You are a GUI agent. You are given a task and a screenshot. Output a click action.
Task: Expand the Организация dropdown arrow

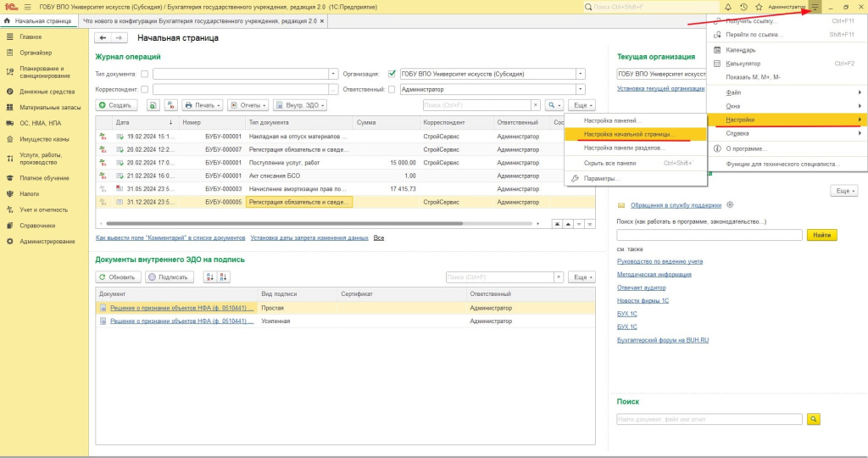click(x=580, y=74)
